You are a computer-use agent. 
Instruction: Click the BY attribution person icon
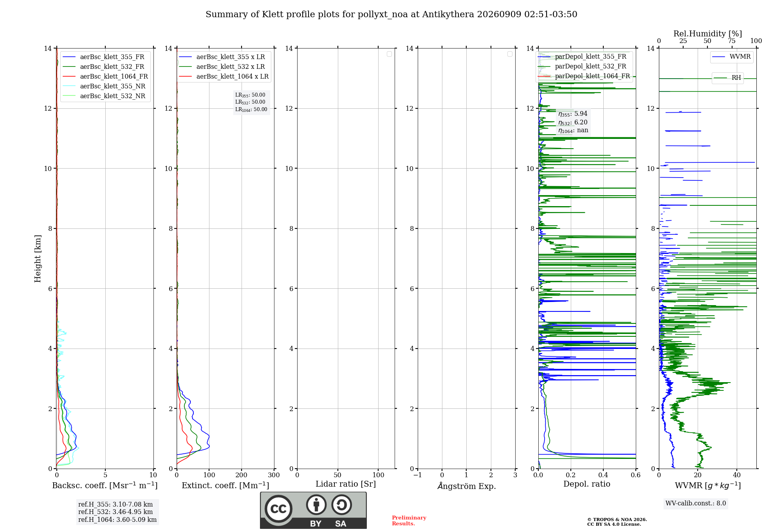(316, 505)
